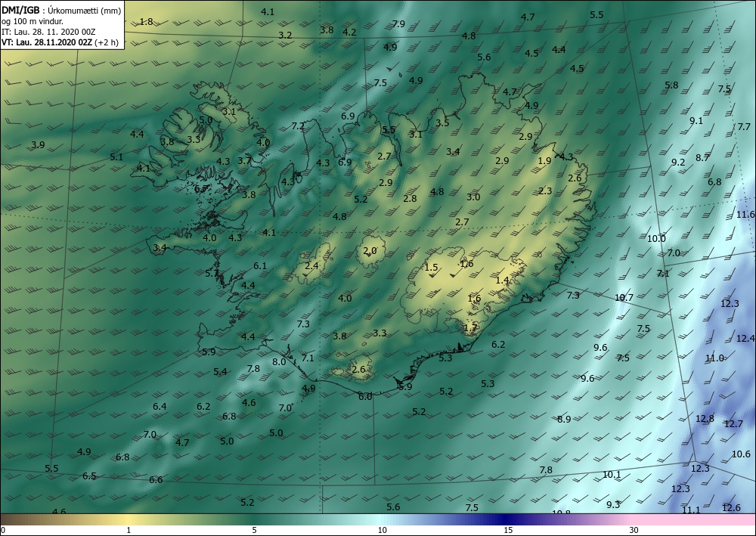Image resolution: width=756 pixels, height=536 pixels.
Task: Click the map value 3.7
Action: coord(244,161)
